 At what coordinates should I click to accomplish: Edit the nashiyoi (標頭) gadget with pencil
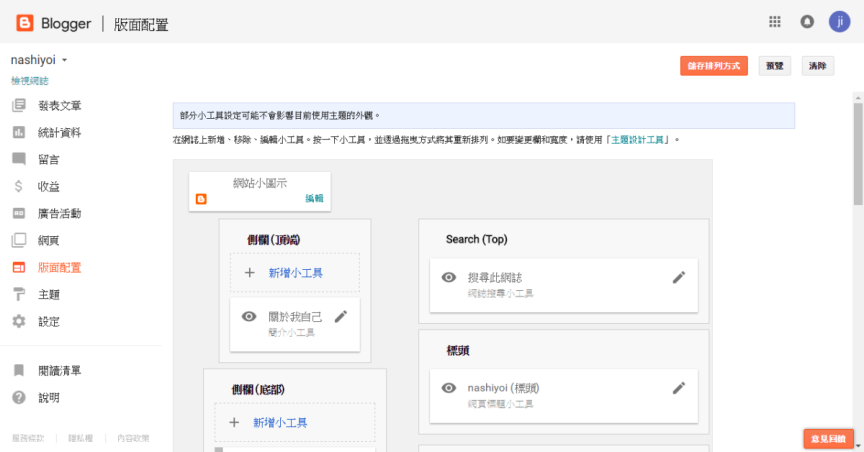tap(679, 388)
